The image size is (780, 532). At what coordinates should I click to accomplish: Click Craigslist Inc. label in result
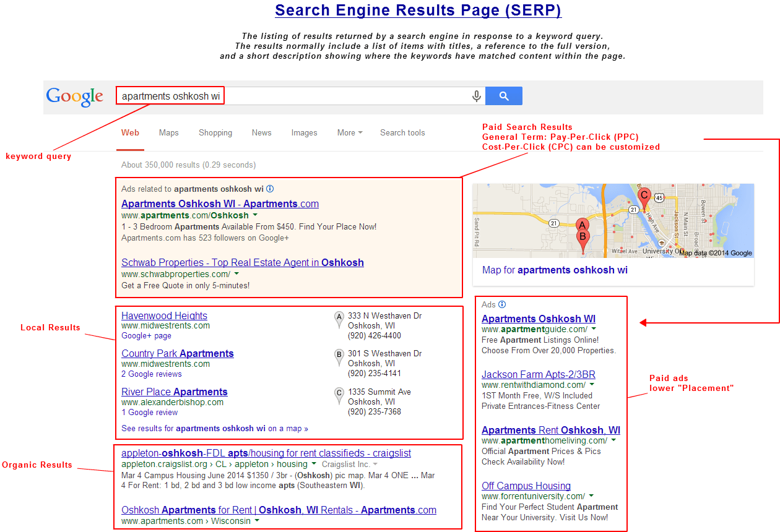346,464
